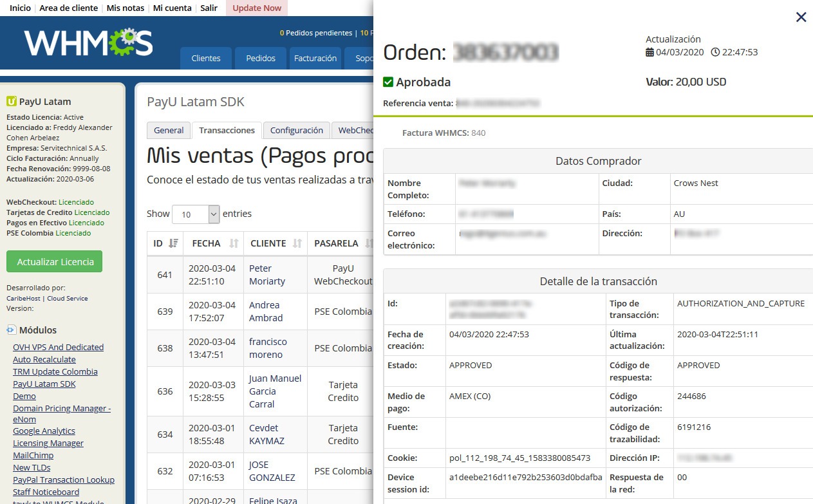Sort table by CLIENTE column
This screenshot has height=504, width=813.
click(x=275, y=243)
